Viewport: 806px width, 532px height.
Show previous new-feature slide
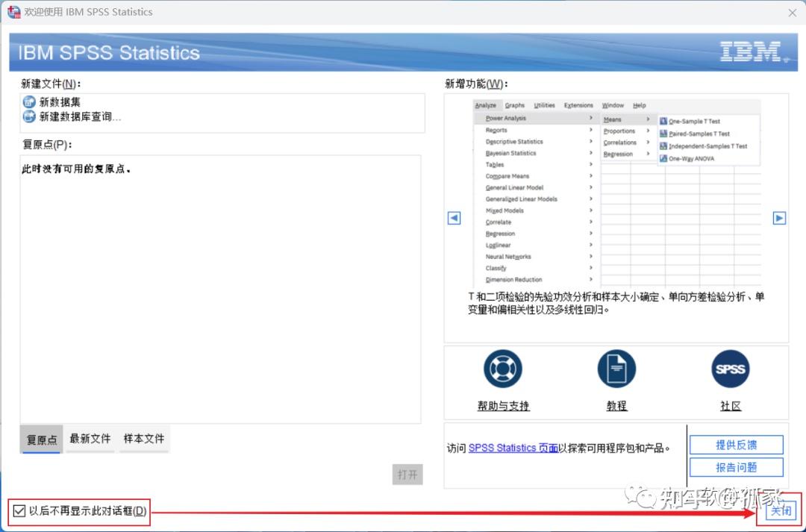click(x=454, y=218)
